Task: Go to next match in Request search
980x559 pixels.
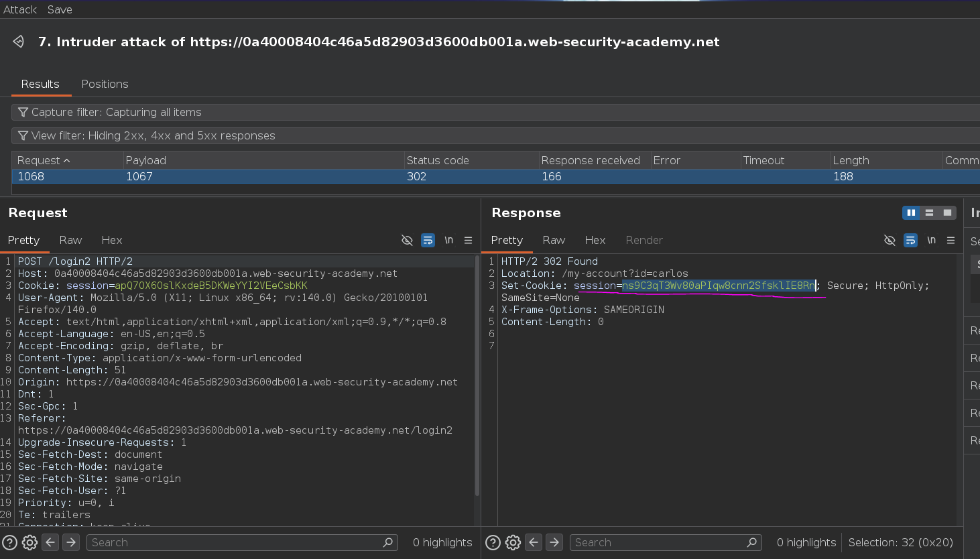Action: point(71,542)
